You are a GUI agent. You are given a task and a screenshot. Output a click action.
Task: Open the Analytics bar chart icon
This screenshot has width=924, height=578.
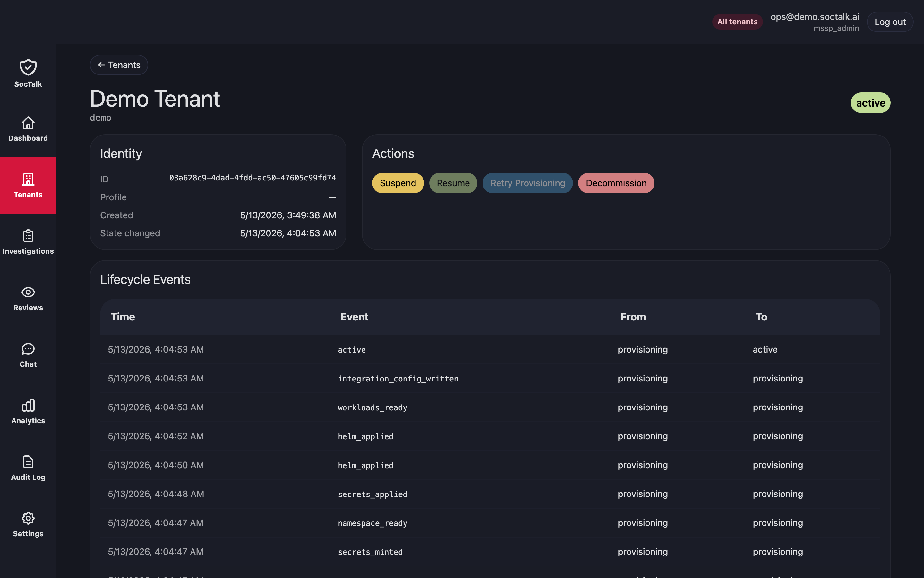(28, 405)
